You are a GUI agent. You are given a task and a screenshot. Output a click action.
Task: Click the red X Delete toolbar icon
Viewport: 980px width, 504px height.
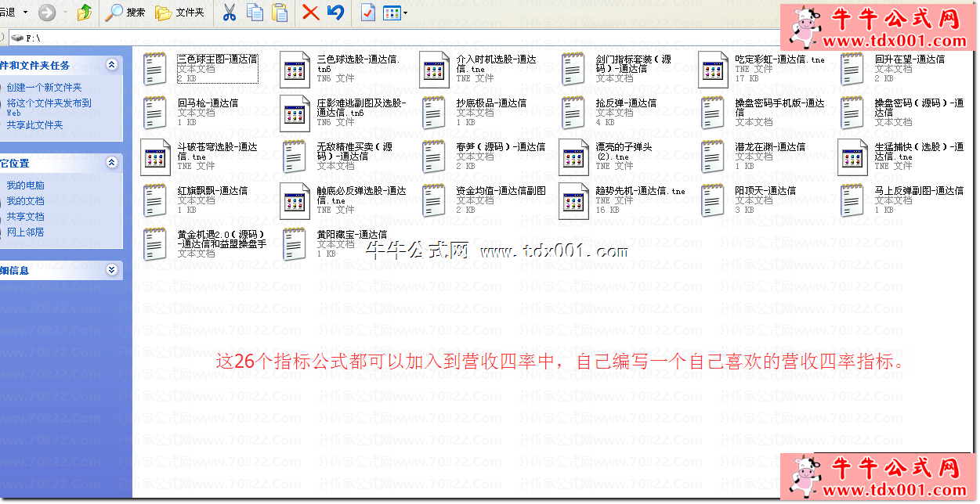310,13
